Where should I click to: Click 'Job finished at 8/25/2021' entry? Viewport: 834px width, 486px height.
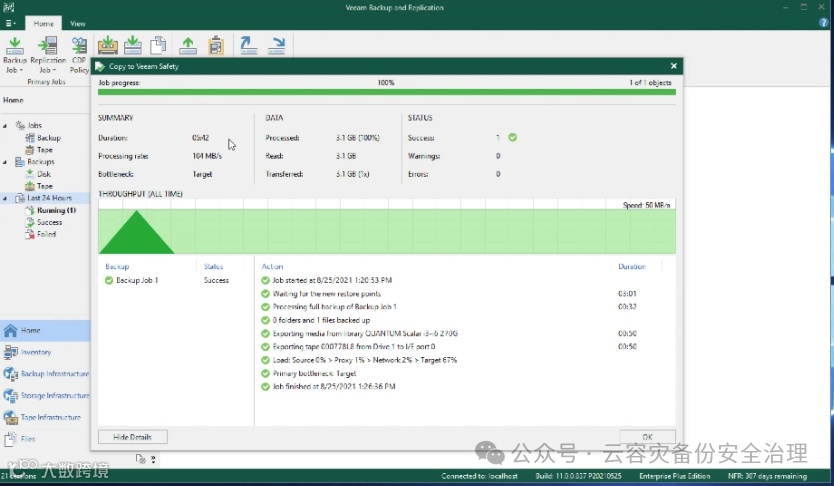click(x=334, y=387)
